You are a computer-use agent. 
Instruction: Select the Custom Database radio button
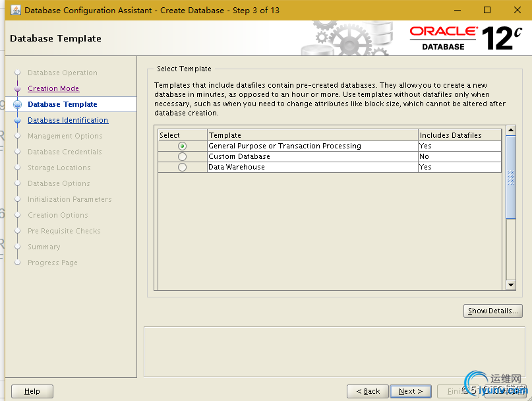(x=182, y=156)
